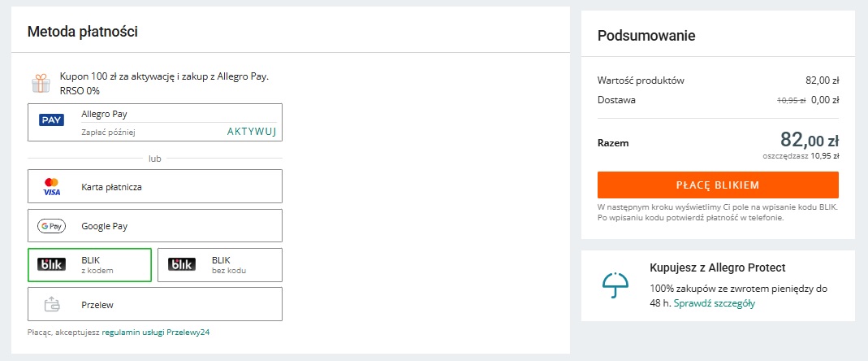Click the Kupon 100 zł promo text
868x361 pixels.
[x=163, y=76]
